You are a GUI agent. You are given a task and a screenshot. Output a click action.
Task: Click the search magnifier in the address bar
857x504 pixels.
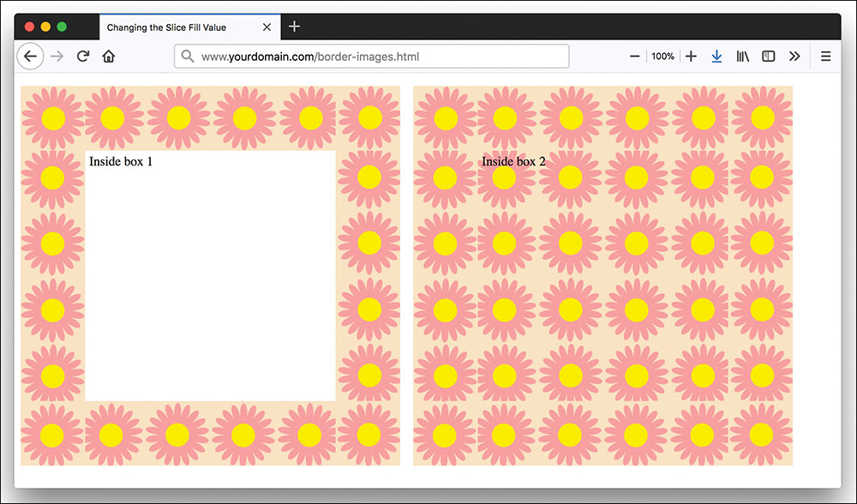point(189,56)
